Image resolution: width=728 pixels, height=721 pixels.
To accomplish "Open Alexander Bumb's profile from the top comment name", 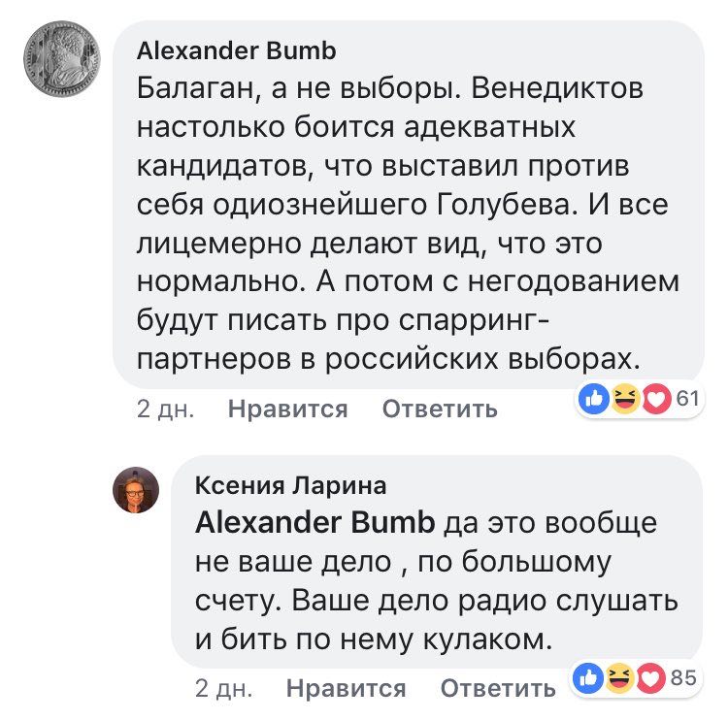I will click(237, 49).
